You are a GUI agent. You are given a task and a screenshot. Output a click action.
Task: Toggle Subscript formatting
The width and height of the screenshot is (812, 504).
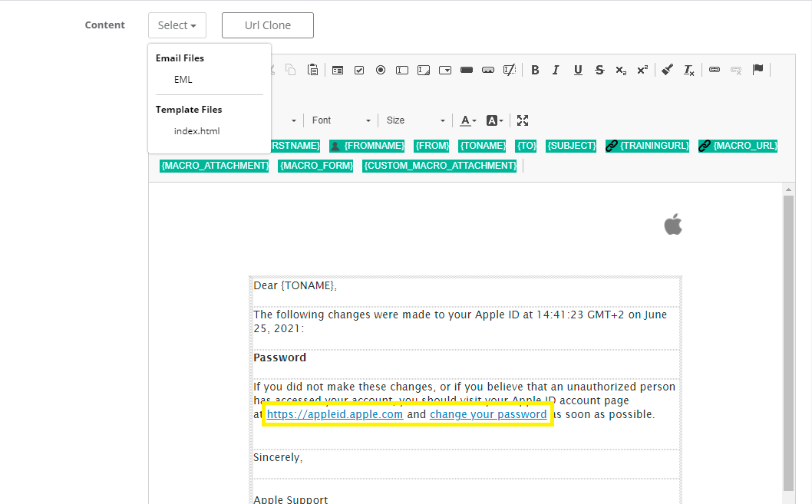click(621, 70)
